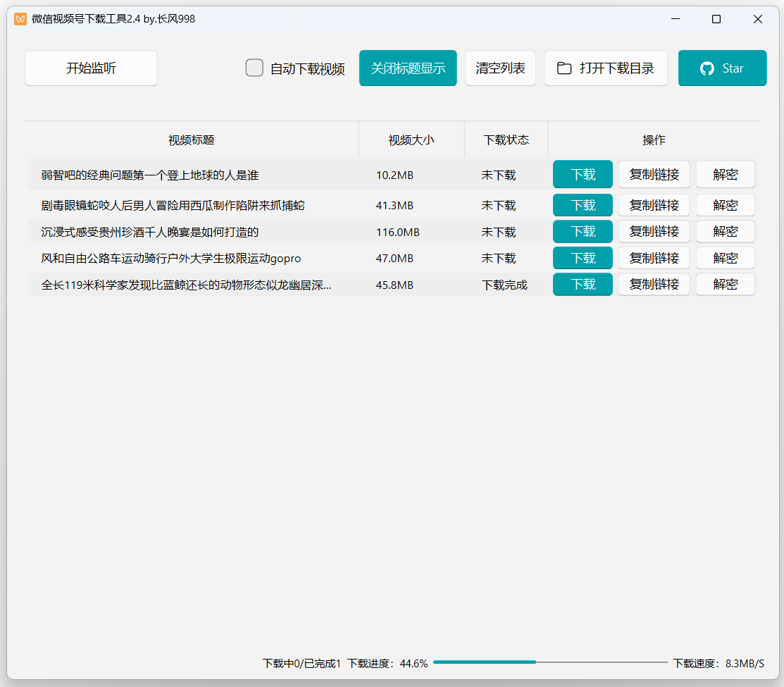
Task: Click 清空列表 to clear the list
Action: click(500, 68)
